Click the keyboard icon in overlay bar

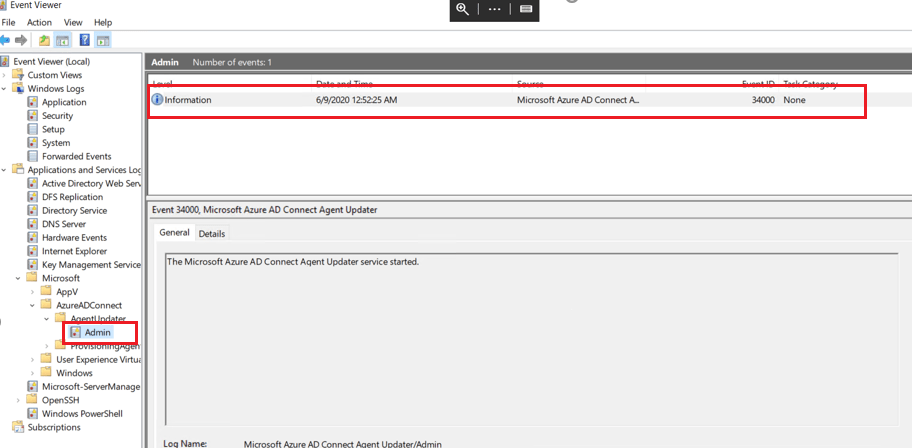click(526, 8)
